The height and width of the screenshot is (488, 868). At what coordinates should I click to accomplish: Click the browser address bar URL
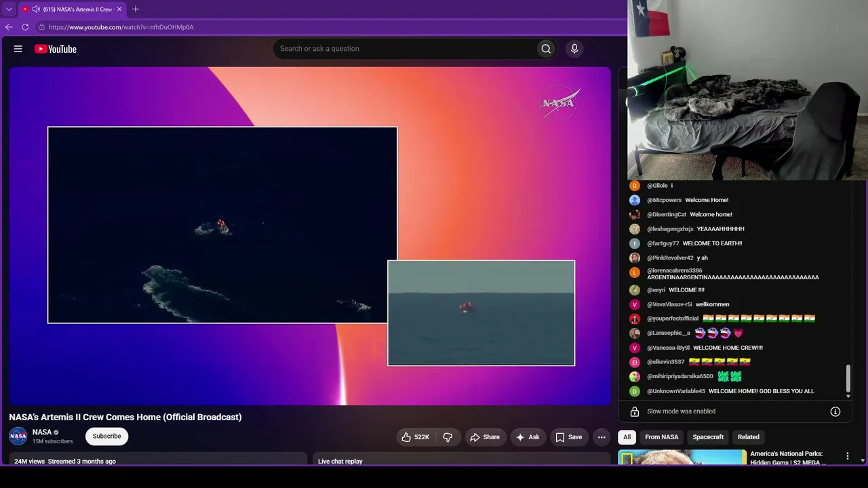coord(121,27)
